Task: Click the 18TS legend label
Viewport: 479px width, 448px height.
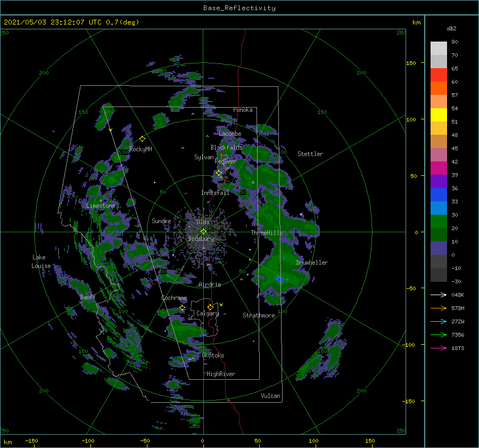Action: [x=458, y=348]
